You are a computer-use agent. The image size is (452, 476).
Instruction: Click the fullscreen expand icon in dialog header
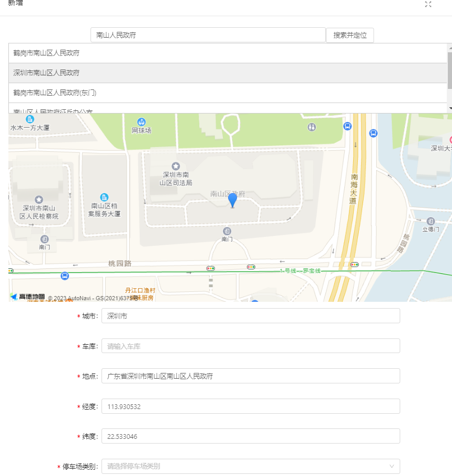coord(428,4)
